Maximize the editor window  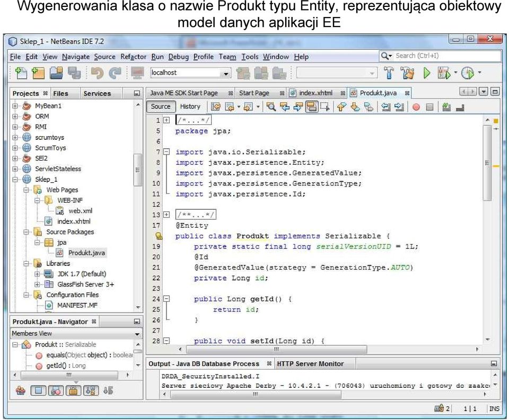point(495,92)
